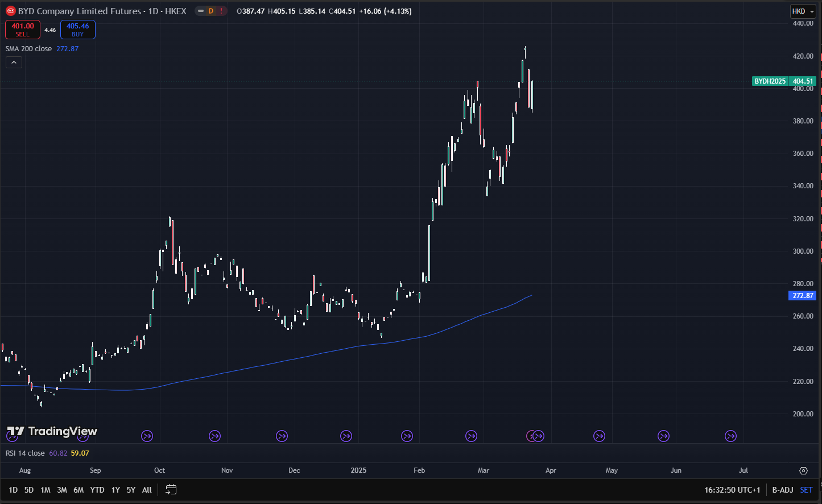Select the 5Y date range
This screenshot has height=504, width=822.
pos(131,490)
